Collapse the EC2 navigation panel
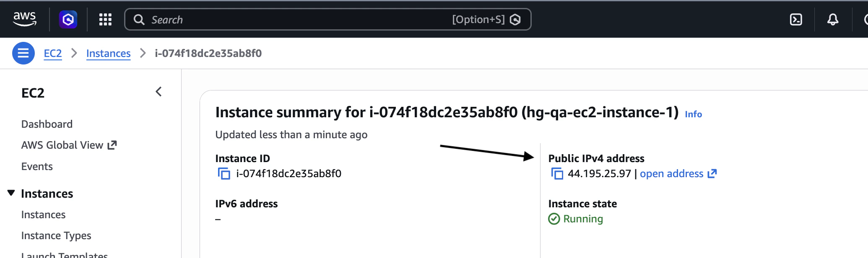Screen dimensions: 868x258 [158, 92]
